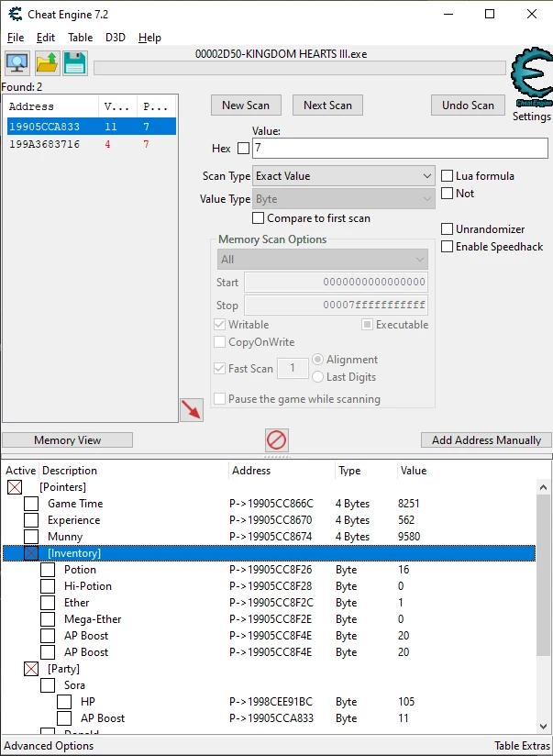Click Undo Scan button

tap(468, 106)
